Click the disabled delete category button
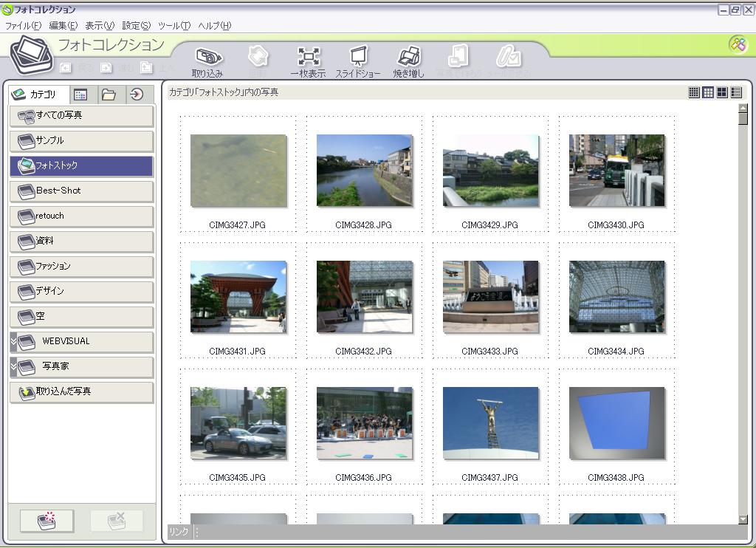 click(117, 521)
